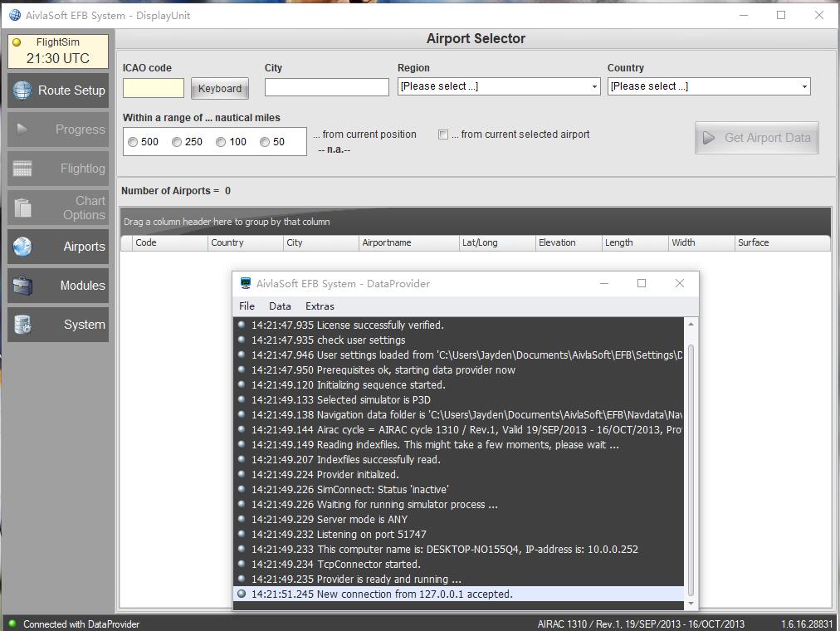Open the Flightlog page button
The width and height of the screenshot is (840, 631).
(x=58, y=169)
